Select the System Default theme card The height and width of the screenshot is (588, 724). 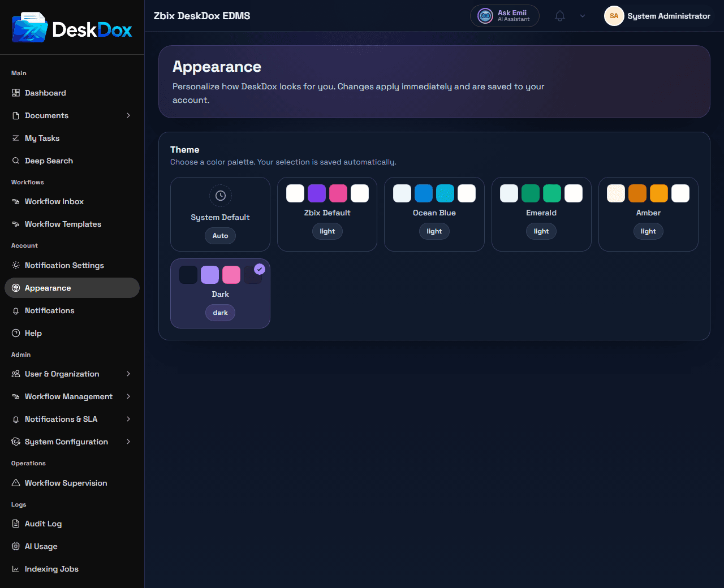[x=220, y=214]
